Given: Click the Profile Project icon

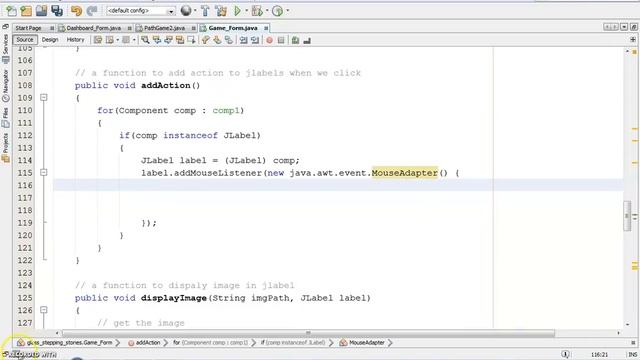Looking at the screenshot, I should coord(277,11).
